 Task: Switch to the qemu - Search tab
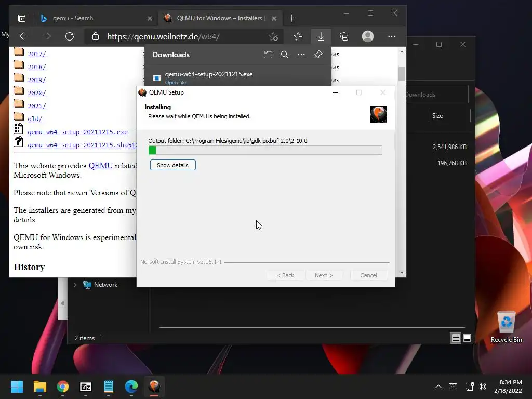(97, 18)
